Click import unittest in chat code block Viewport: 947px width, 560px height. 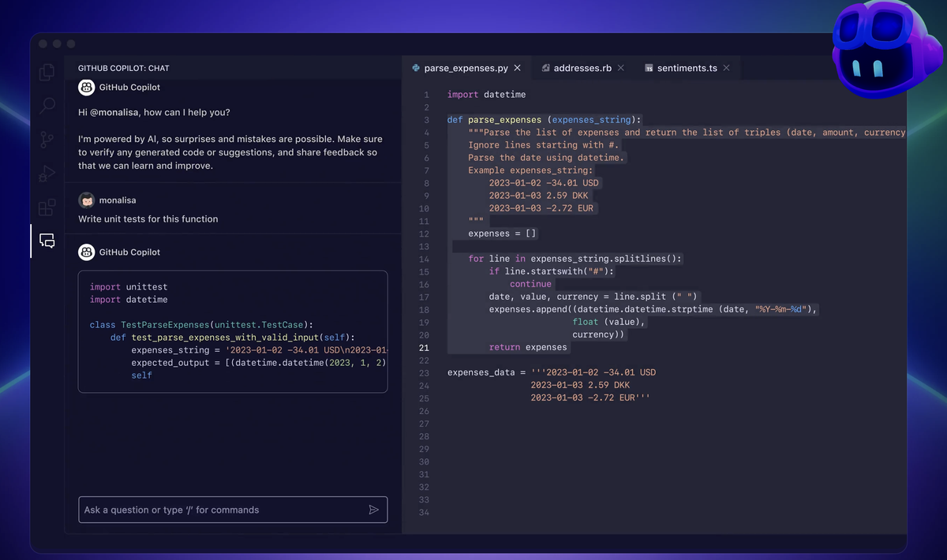(x=129, y=287)
